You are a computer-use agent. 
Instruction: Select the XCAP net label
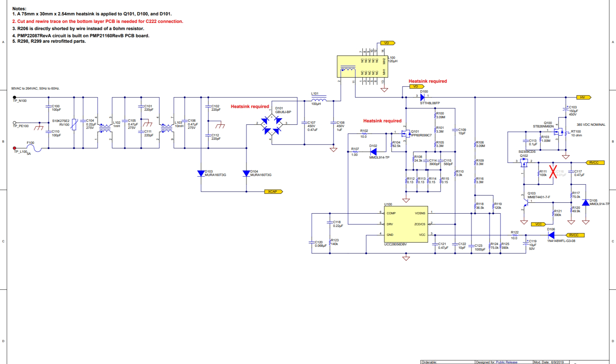(273, 192)
